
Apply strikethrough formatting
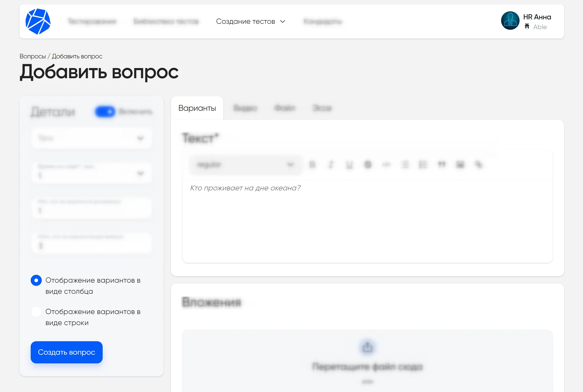[x=368, y=165]
